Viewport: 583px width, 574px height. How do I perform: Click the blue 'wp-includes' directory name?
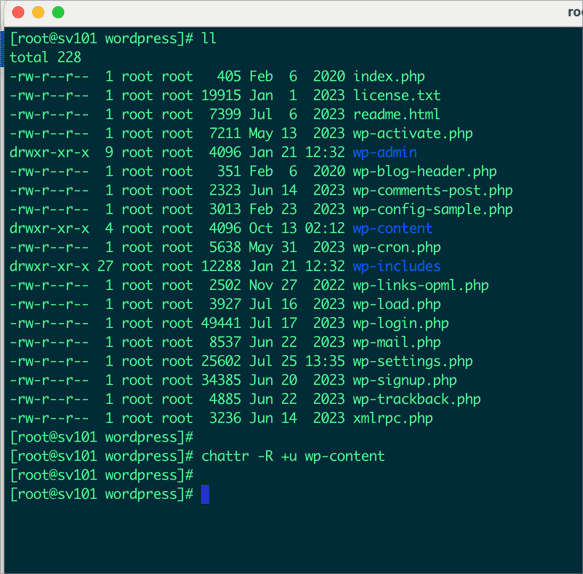[397, 266]
